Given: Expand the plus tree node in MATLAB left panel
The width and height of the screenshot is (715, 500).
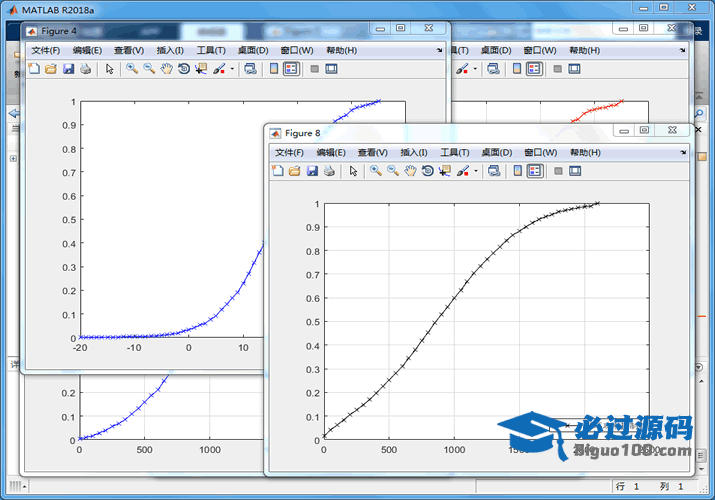Looking at the screenshot, I should tap(13, 158).
